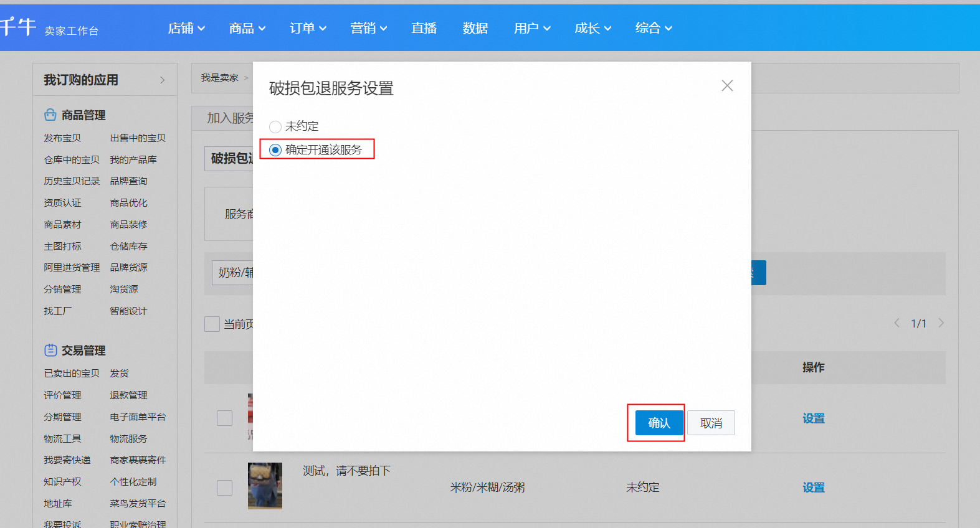The height and width of the screenshot is (528, 980).
Task: Open 发货 link in 交易管理
Action: click(119, 374)
